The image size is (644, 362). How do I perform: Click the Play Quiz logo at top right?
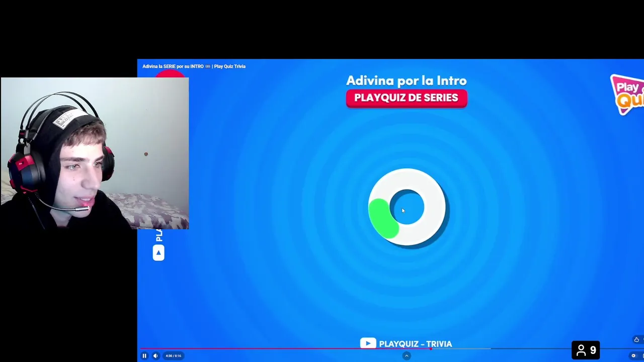pos(627,95)
